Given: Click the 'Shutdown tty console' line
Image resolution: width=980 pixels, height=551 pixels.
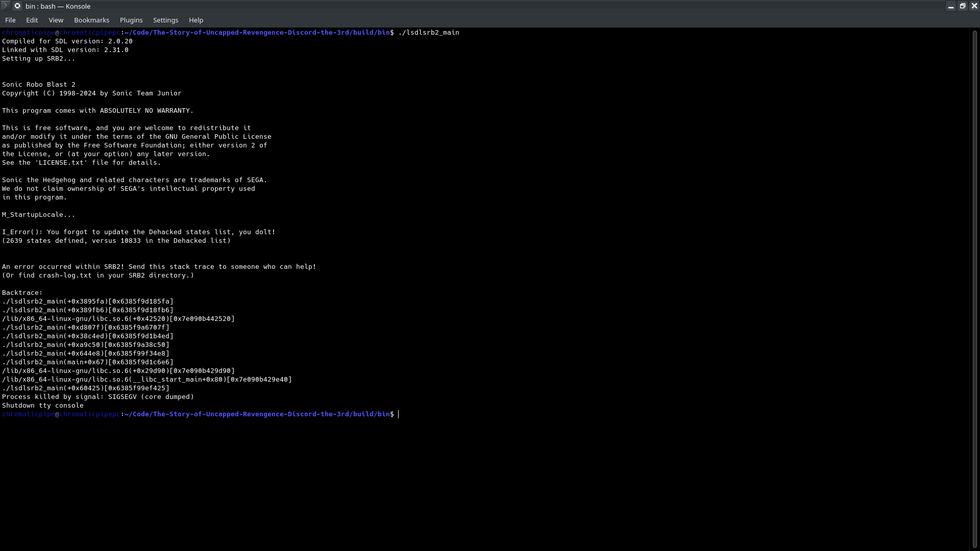Looking at the screenshot, I should [x=43, y=406].
